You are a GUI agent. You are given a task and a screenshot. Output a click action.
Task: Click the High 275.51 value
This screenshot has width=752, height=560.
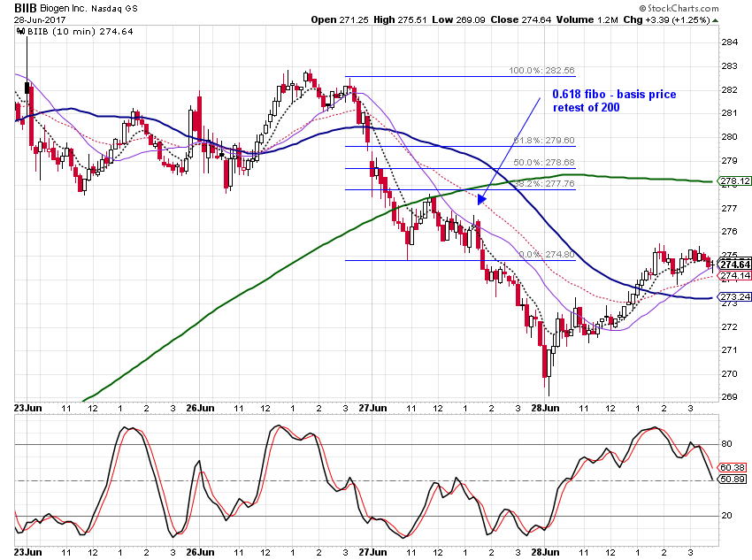(x=400, y=19)
